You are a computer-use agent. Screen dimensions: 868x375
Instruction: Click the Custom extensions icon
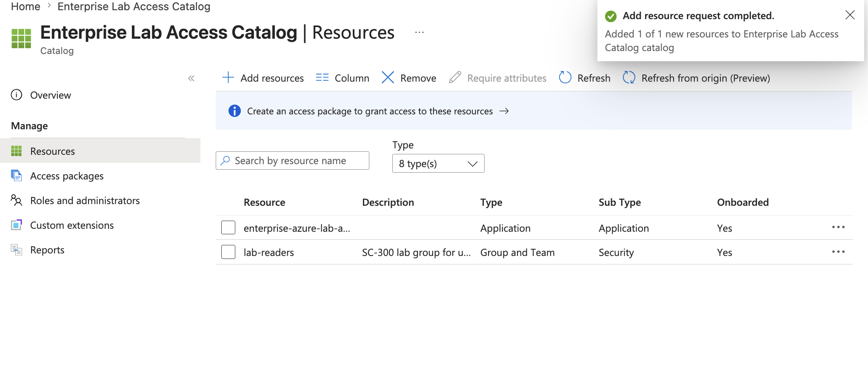17,225
